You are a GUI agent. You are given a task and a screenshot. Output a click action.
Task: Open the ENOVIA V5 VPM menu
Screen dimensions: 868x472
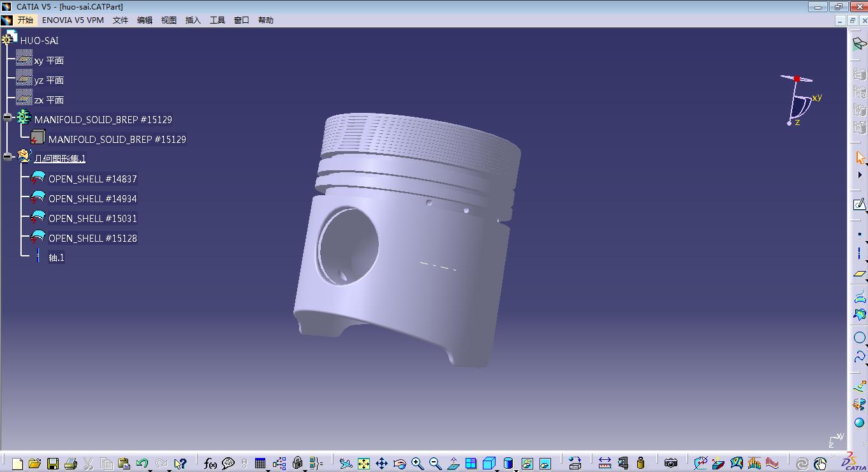(x=73, y=20)
